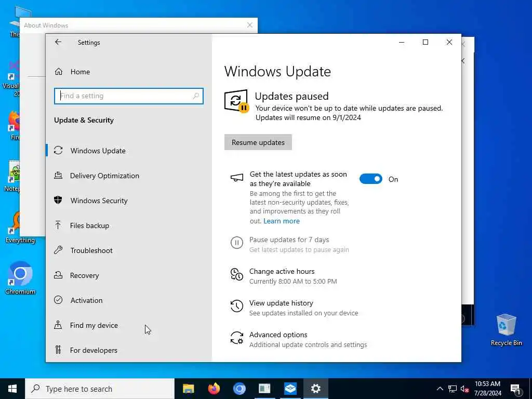
Task: Click the Windows Security shield icon
Action: [58, 200]
